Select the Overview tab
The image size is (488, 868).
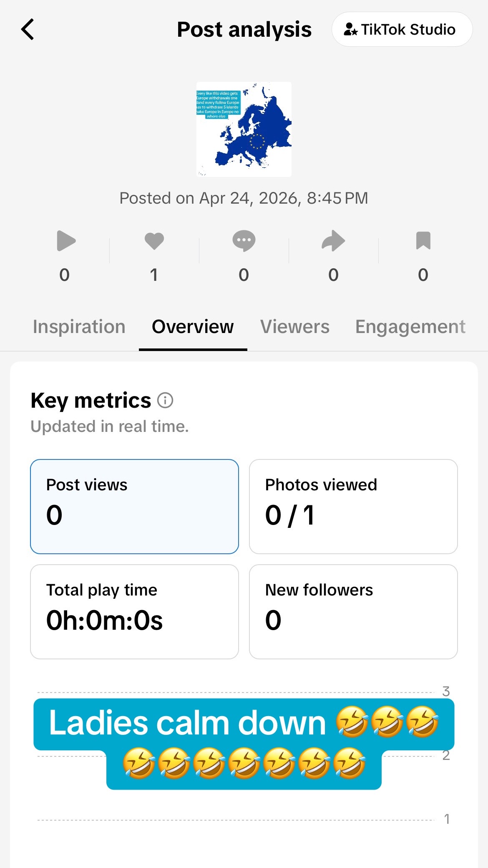tap(193, 327)
